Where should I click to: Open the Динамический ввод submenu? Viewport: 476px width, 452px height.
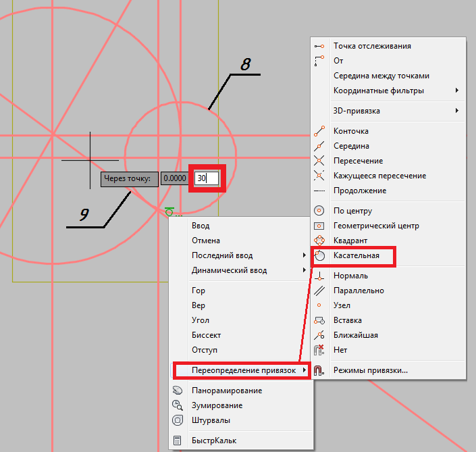pos(304,270)
